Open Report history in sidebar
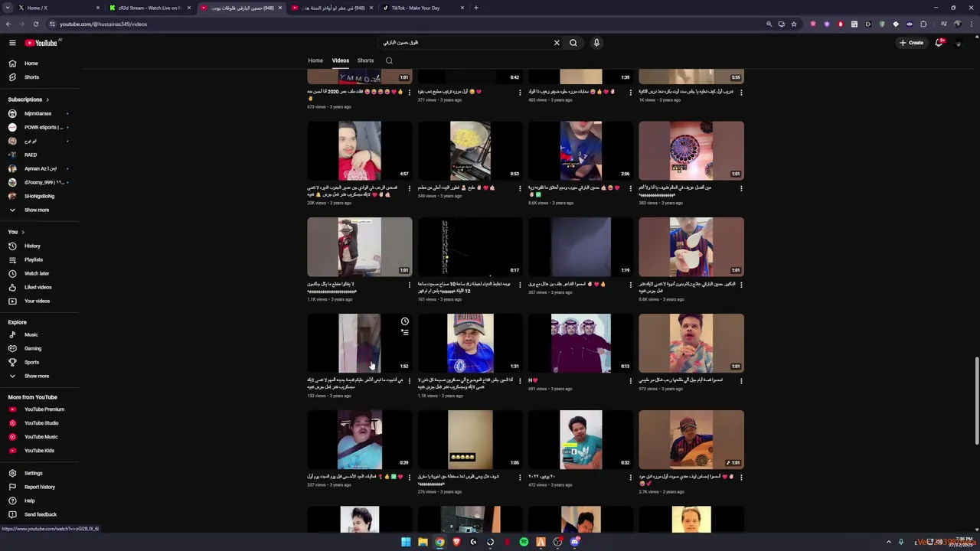Viewport: 980px width, 551px height. 39,487
